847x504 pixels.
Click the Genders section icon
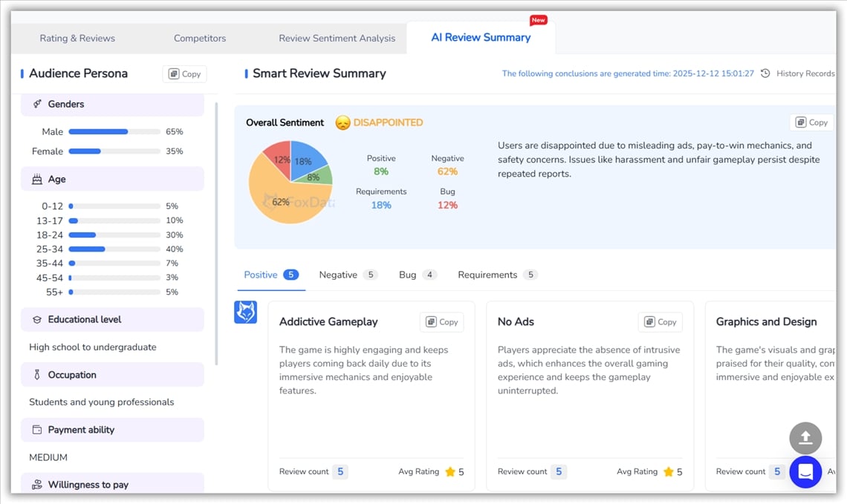point(37,105)
